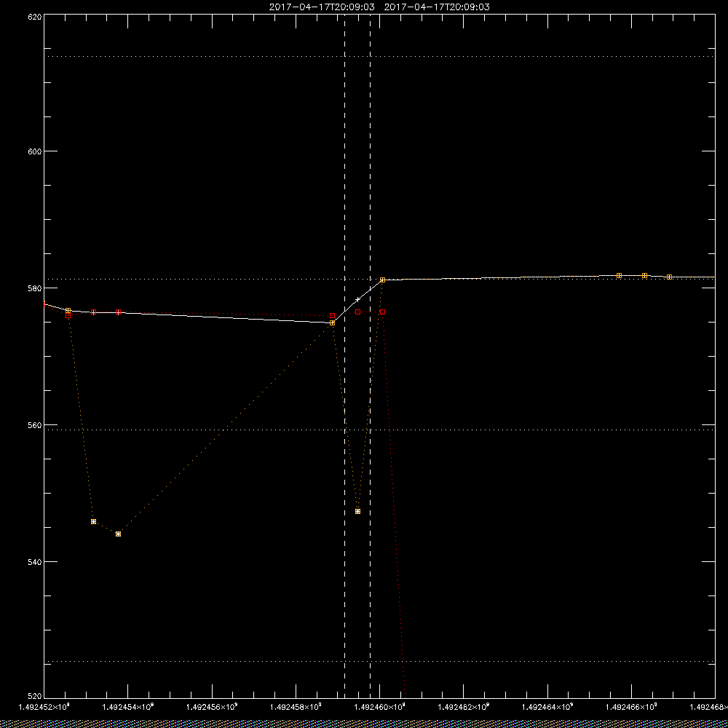Click the 540 y-axis label
The image size is (728, 728).
pos(35,562)
